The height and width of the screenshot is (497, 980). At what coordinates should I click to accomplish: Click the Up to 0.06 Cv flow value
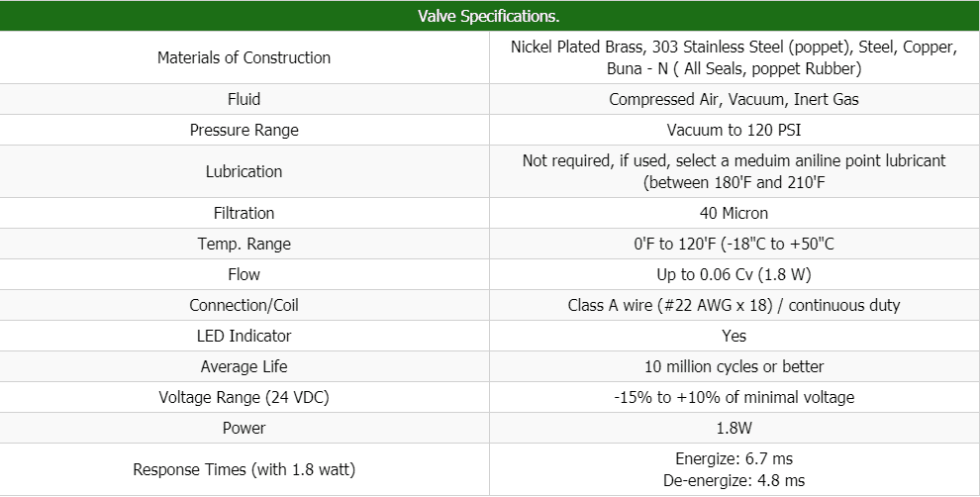734,274
